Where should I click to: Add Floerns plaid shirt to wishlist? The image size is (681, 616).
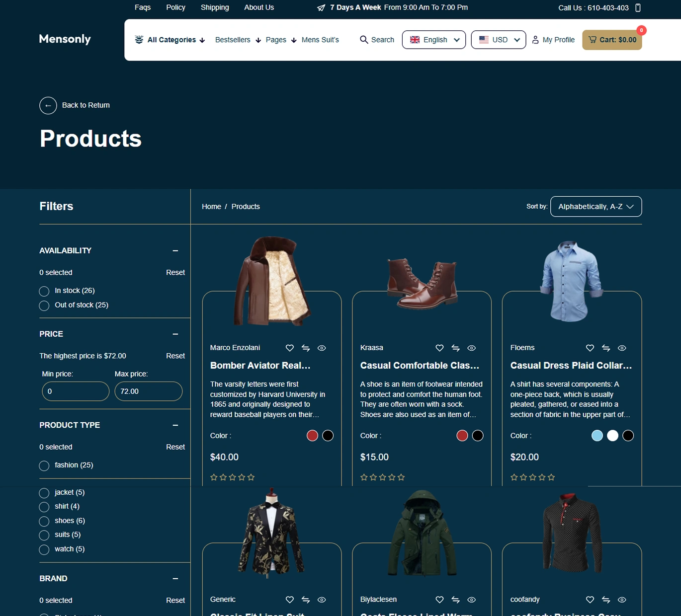coord(590,348)
